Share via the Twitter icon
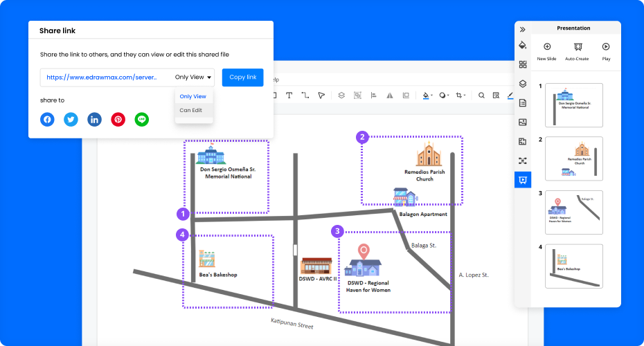Image resolution: width=644 pixels, height=346 pixels. coord(71,120)
